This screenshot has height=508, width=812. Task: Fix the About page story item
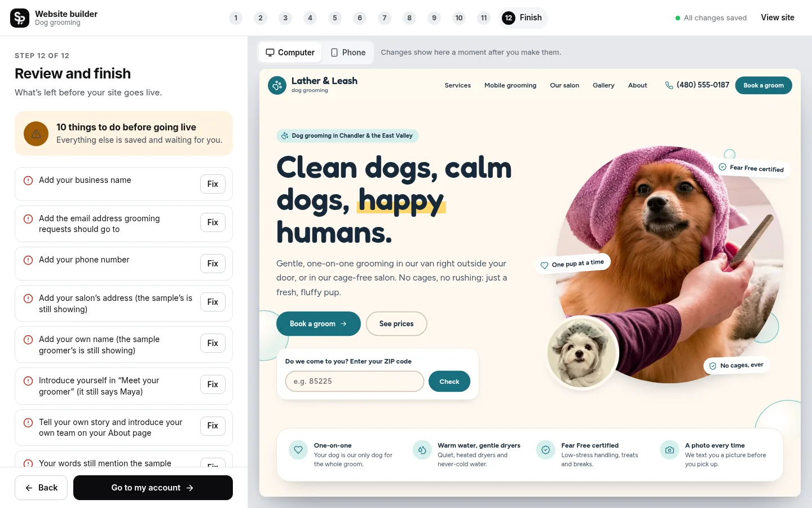pos(213,426)
